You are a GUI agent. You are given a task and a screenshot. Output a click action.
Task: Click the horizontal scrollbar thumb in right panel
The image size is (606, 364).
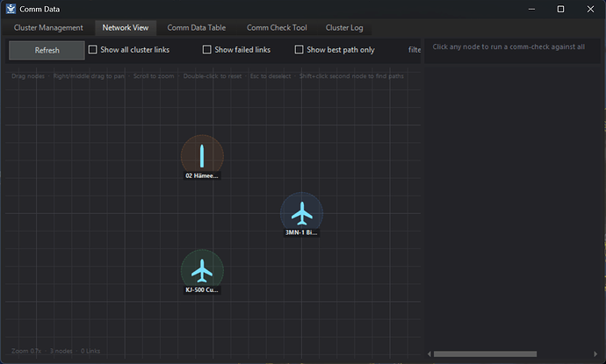(485, 354)
